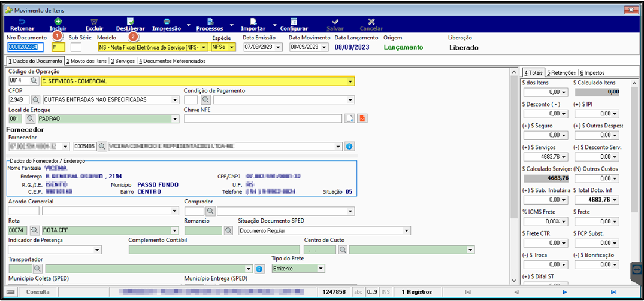
Task: Open the Impressão printer icon
Action: click(167, 22)
